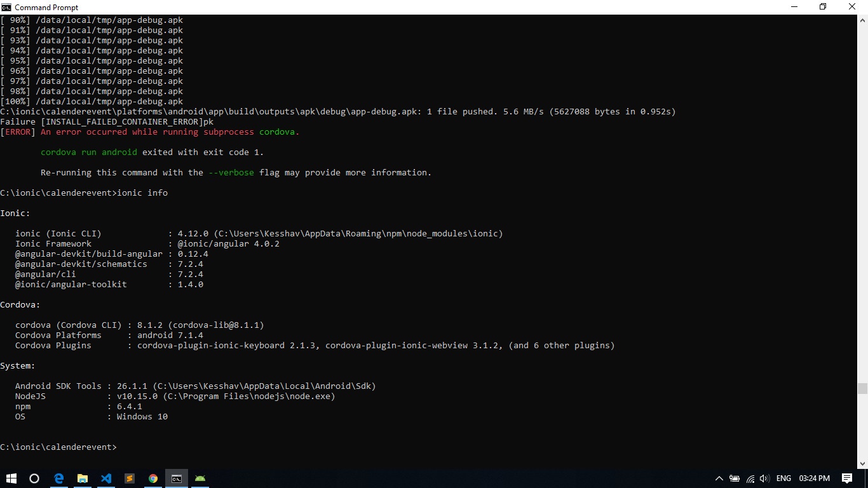Click the "Android SDK Tools" label
This screenshot has height=488, width=868.
(58, 386)
